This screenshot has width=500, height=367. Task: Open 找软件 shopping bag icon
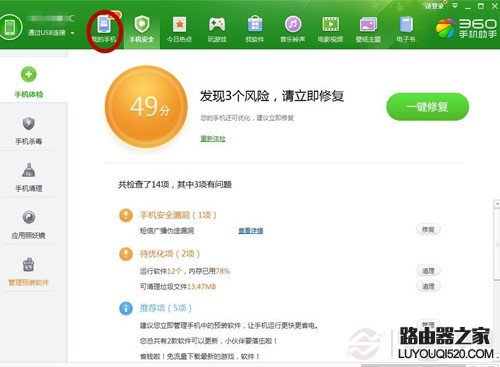(x=255, y=25)
